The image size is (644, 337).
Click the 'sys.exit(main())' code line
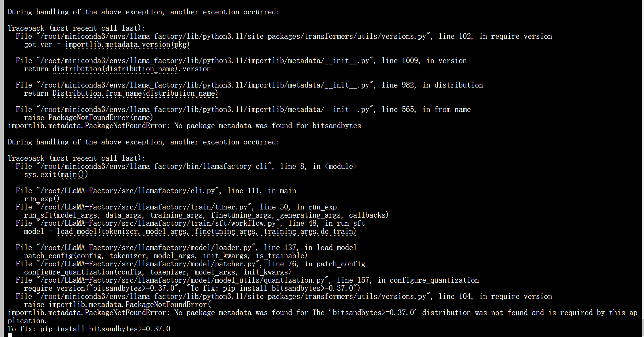click(x=56, y=174)
